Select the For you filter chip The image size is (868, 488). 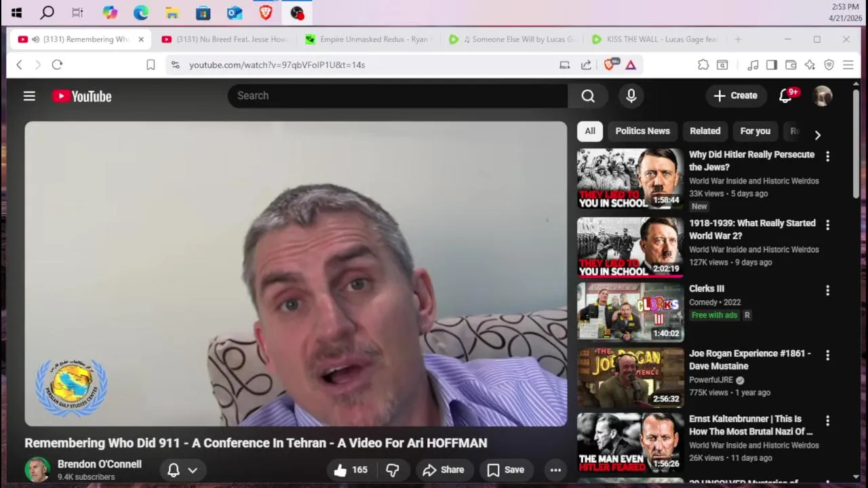click(755, 131)
